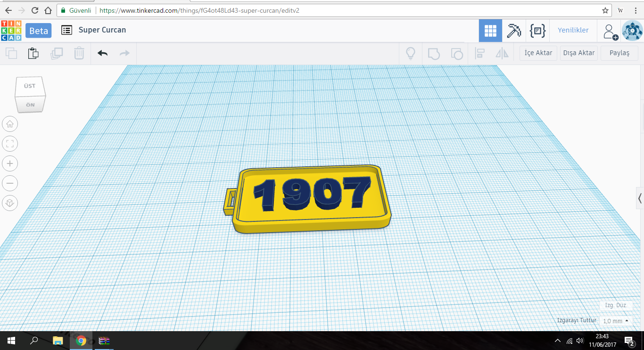Open File Explorer from the taskbar
Image resolution: width=644 pixels, height=350 pixels.
click(58, 341)
